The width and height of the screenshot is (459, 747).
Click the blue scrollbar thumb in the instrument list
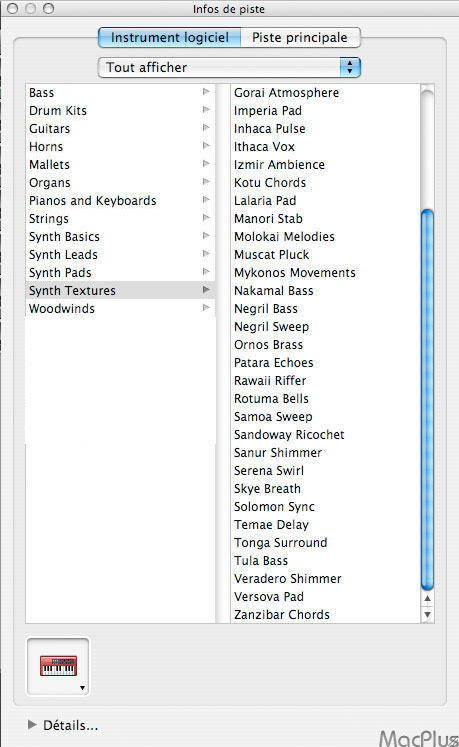[428, 399]
